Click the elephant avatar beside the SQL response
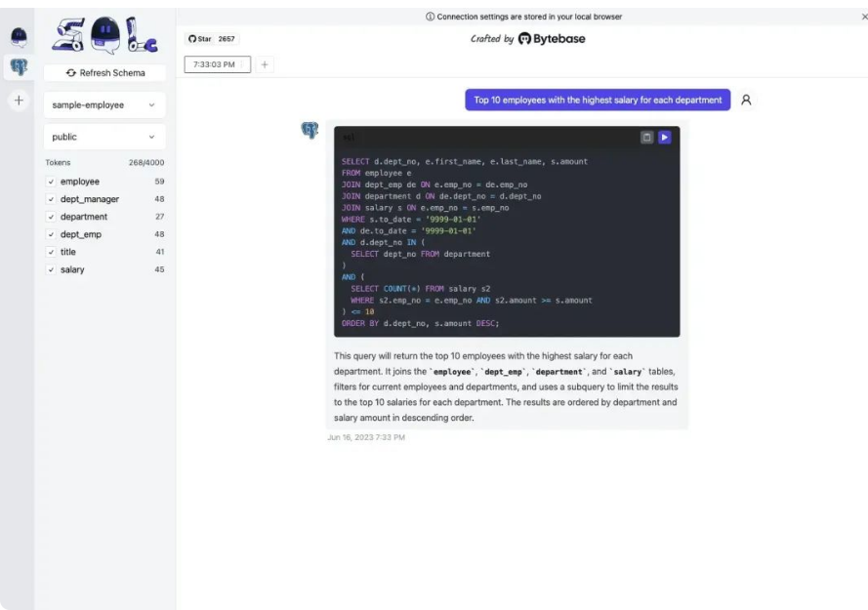Image resolution: width=868 pixels, height=610 pixels. pyautogui.click(x=310, y=130)
